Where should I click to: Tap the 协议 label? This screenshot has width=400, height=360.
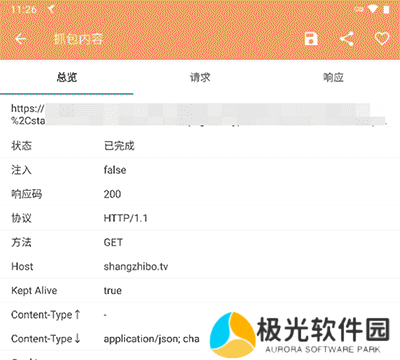coord(21,218)
